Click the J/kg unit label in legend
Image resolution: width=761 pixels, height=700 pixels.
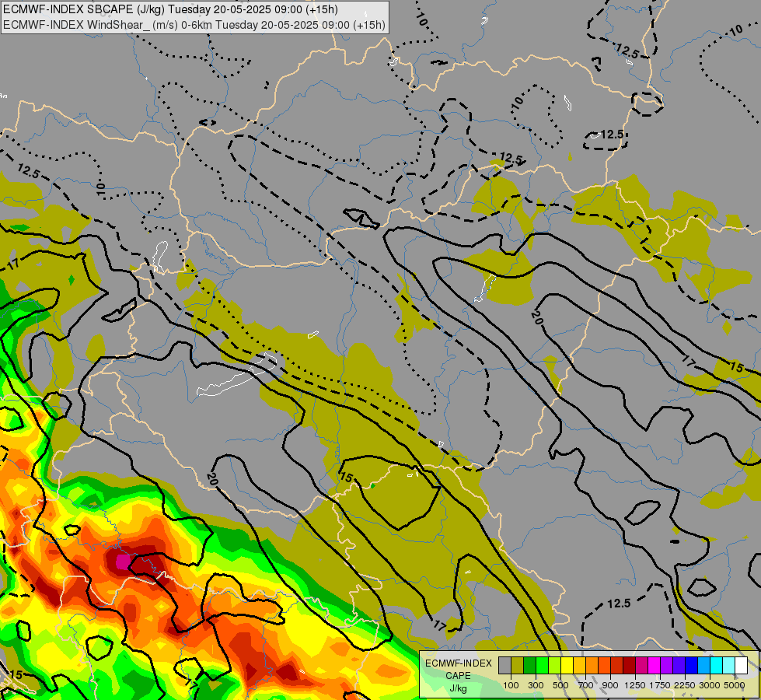tap(458, 688)
